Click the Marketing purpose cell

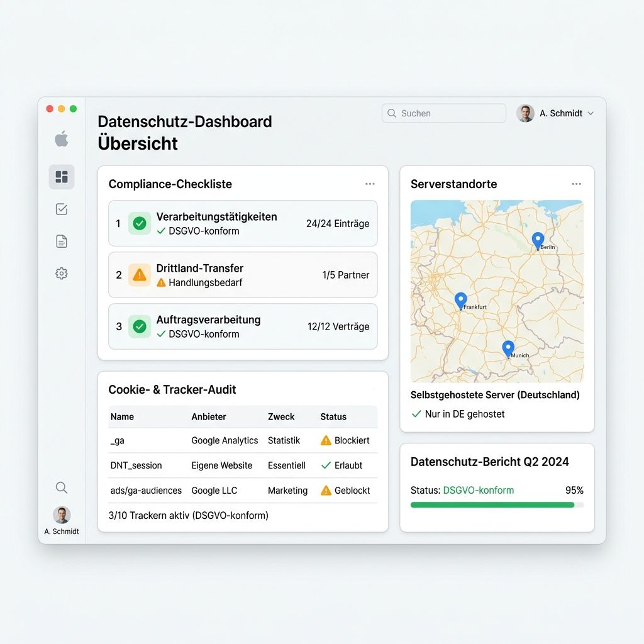coord(287,491)
